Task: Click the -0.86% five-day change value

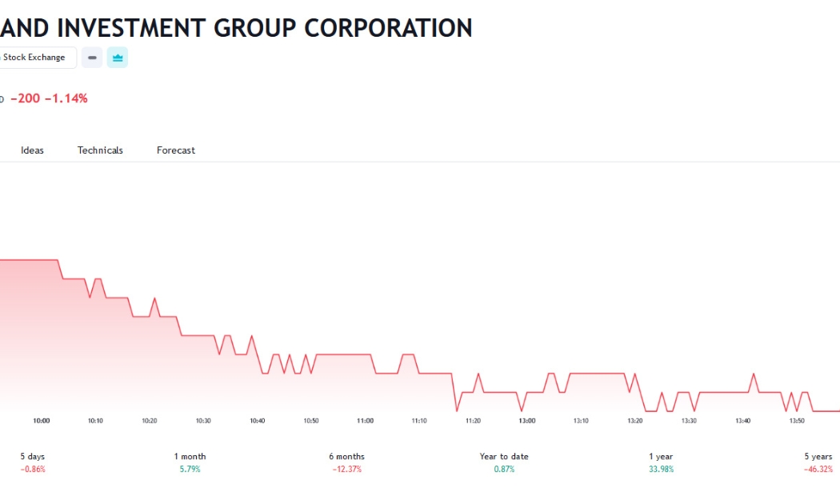Action: point(33,469)
